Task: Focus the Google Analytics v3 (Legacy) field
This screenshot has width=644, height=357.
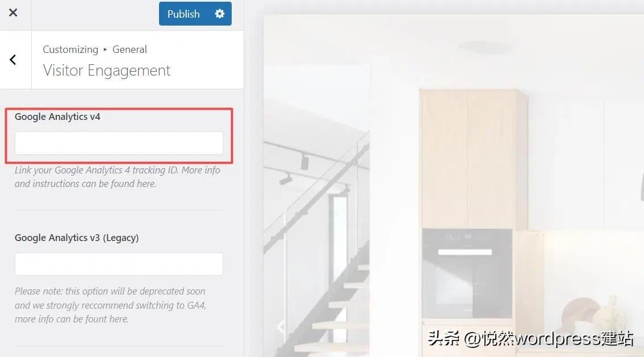Action: point(119,264)
